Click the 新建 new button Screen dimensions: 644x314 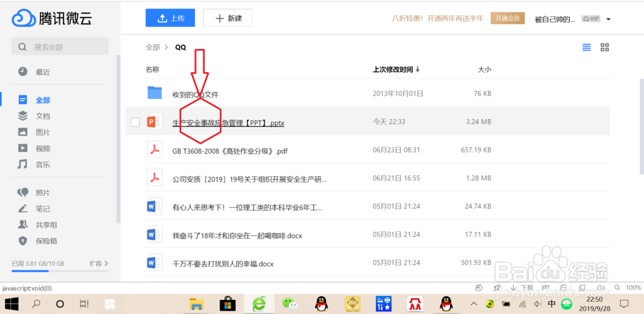(227, 18)
